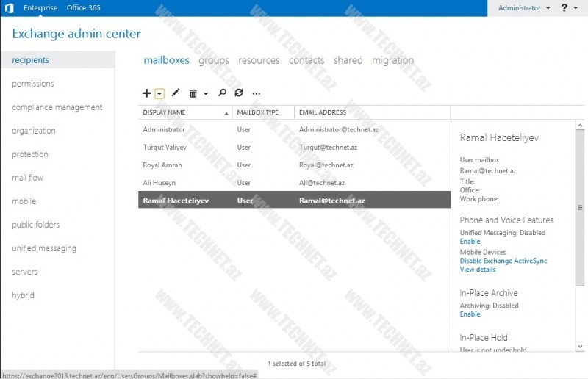Select mail flow in the left navigation

click(x=27, y=178)
